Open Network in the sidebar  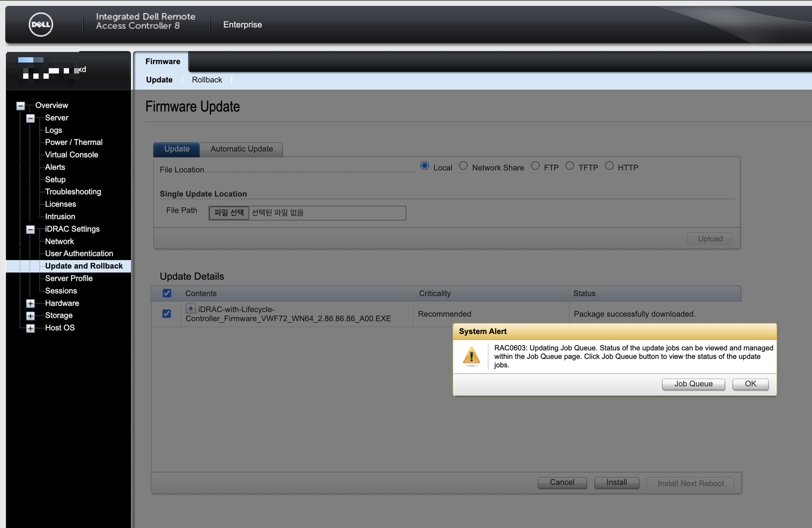point(59,241)
